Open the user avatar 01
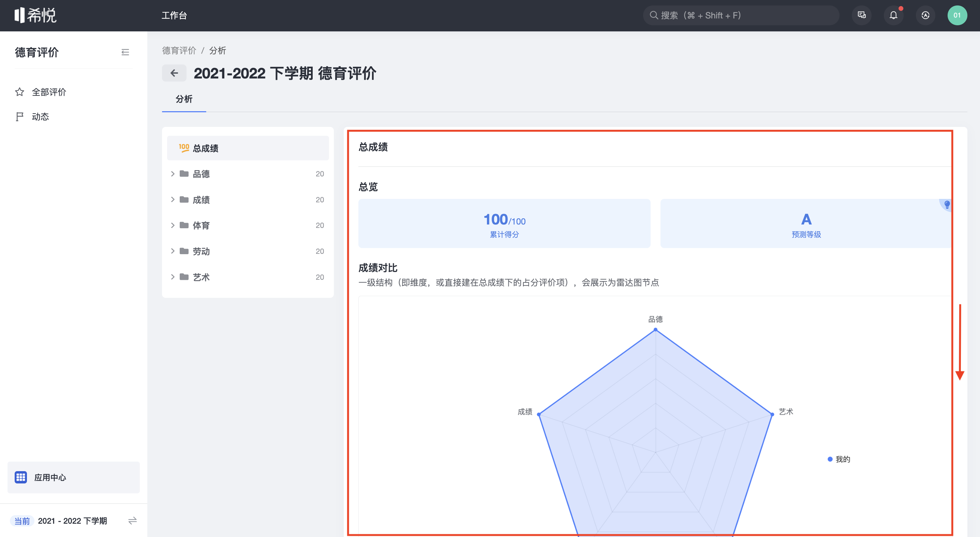The width and height of the screenshot is (980, 537). (957, 15)
